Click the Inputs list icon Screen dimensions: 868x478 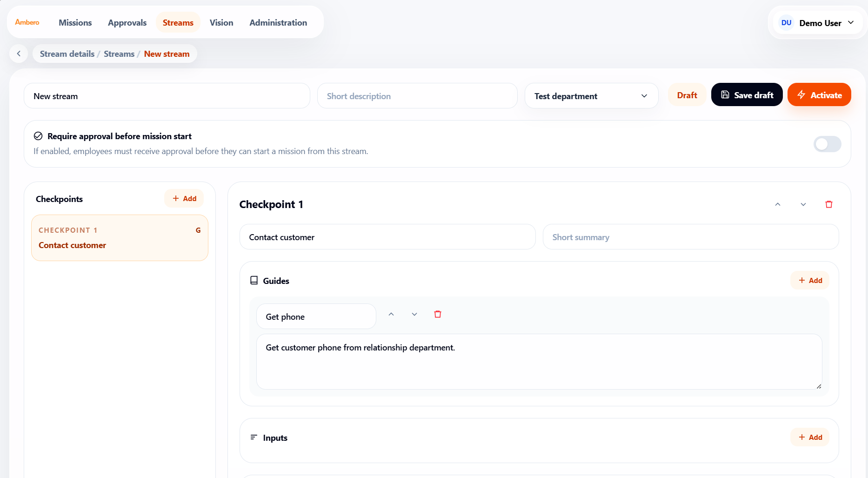[x=254, y=437]
